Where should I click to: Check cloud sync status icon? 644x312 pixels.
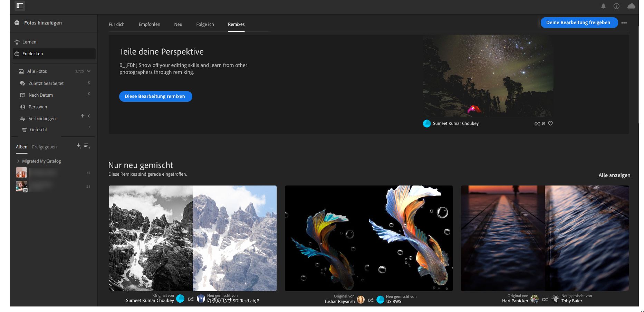631,6
